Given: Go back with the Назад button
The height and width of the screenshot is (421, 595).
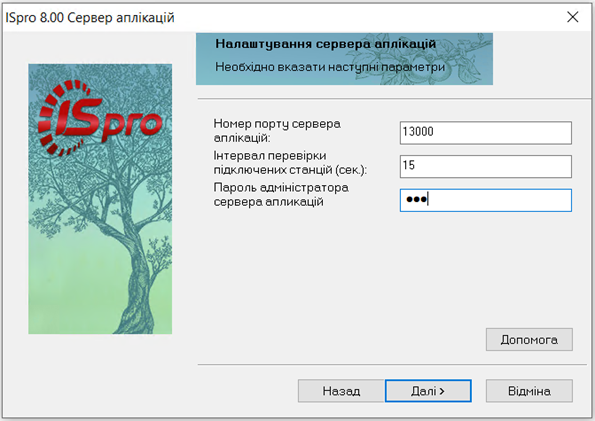Looking at the screenshot, I should coord(341,391).
